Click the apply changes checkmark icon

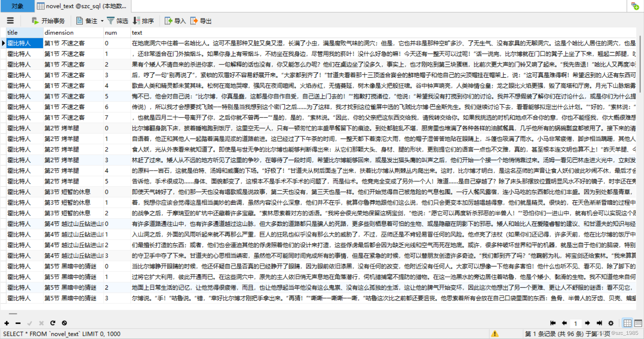pos(30,323)
